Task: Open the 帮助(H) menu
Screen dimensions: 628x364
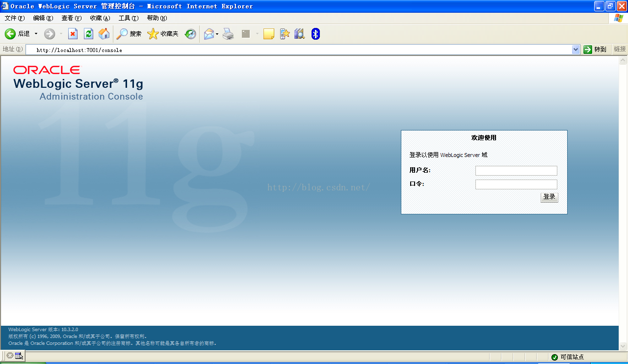Action: pos(157,18)
